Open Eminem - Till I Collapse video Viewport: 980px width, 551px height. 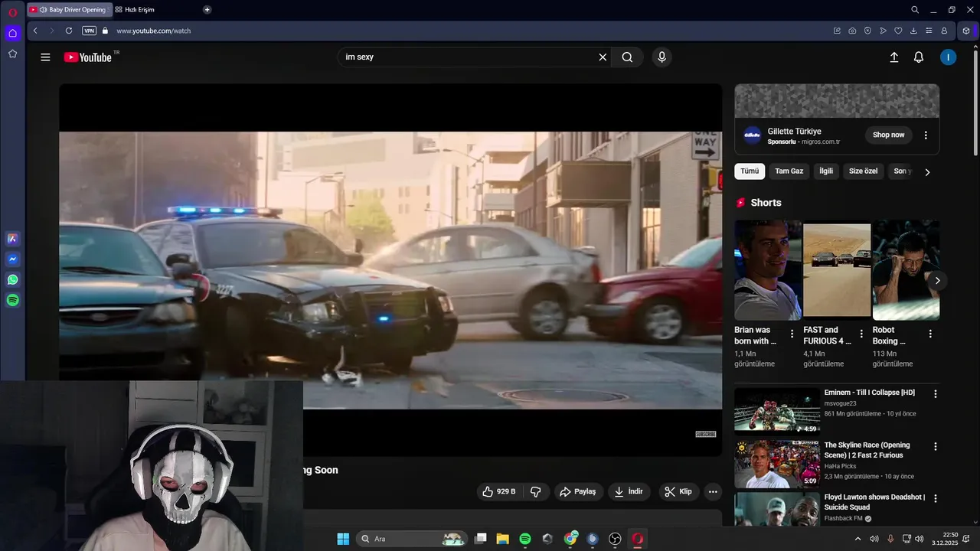click(869, 393)
